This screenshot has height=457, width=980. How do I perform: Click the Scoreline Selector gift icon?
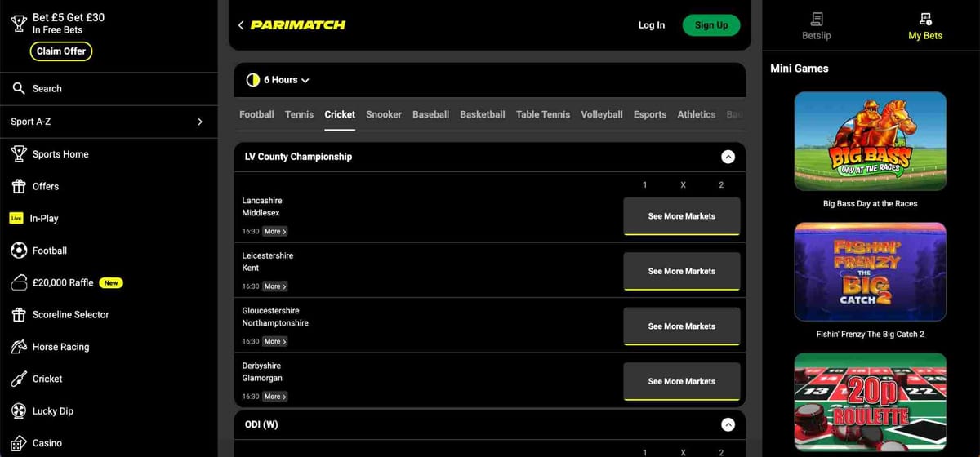[x=19, y=314]
